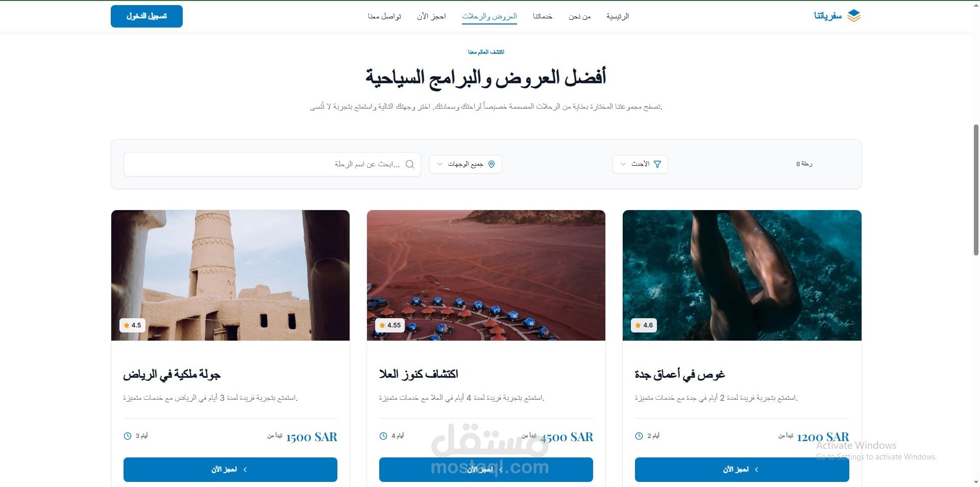Click the search magnifier icon in search box
Viewport: 980px width, 487px height.
pyautogui.click(x=410, y=164)
